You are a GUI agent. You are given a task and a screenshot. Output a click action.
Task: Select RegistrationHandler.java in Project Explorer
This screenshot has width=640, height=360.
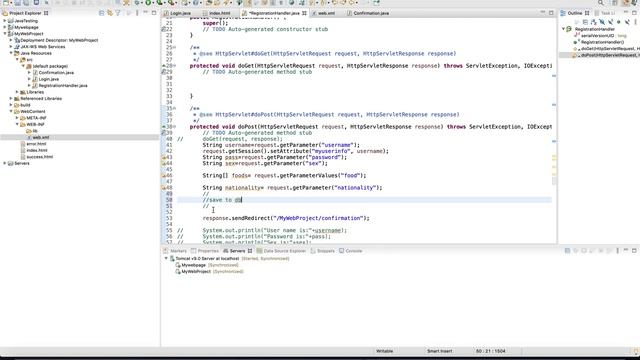point(63,86)
